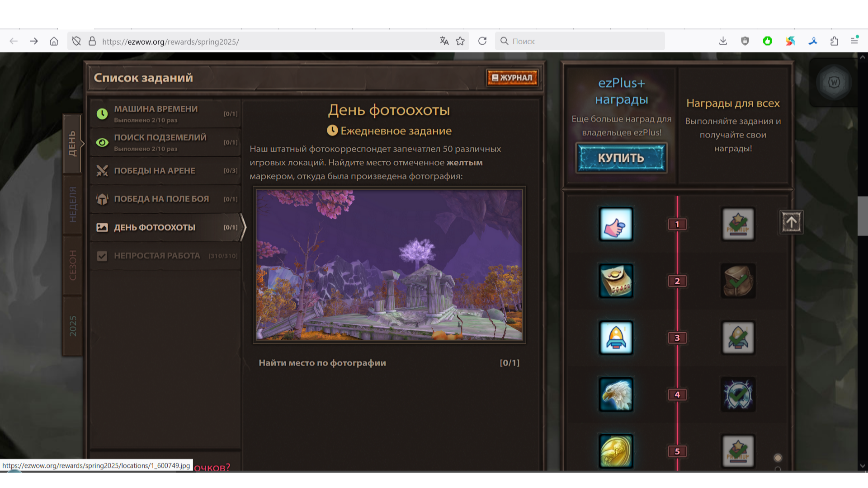Select the День фотоохоты task
Image resolution: width=868 pixels, height=488 pixels.
coord(166,227)
